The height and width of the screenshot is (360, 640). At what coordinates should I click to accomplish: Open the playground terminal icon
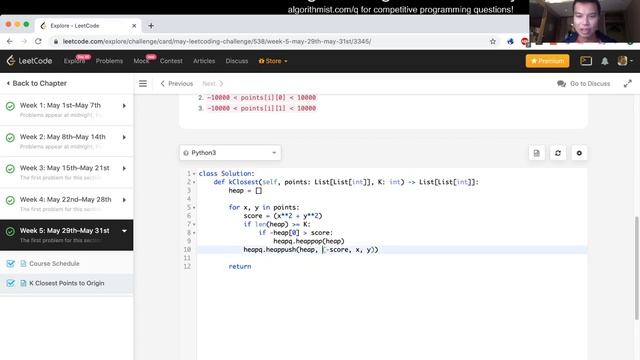coord(586,61)
